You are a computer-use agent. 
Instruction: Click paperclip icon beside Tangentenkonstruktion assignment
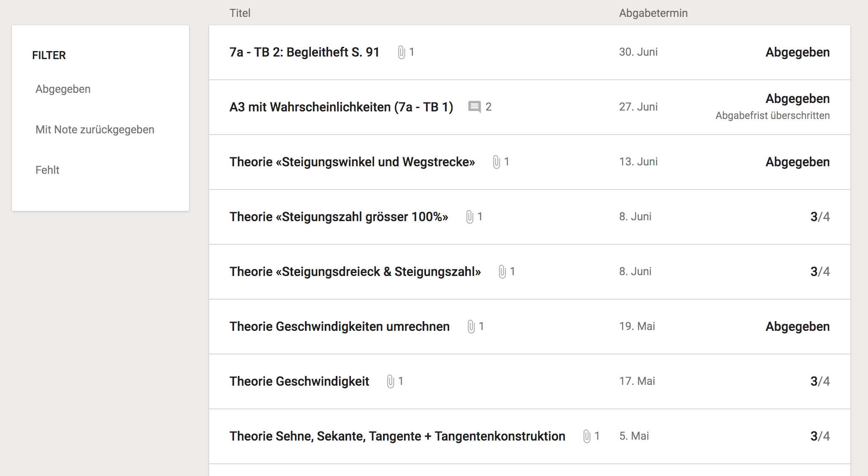[587, 436]
